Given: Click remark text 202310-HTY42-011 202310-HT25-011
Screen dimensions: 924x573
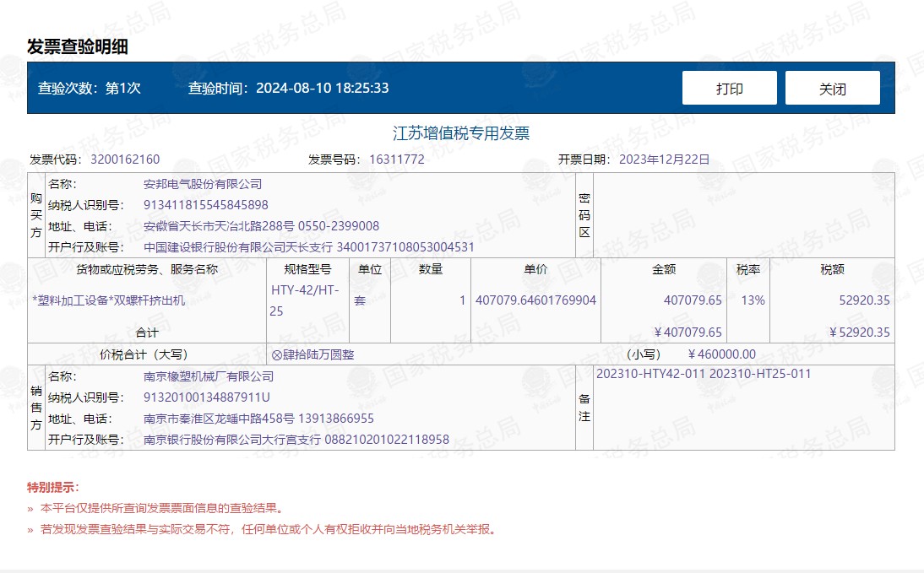Looking at the screenshot, I should pos(704,374).
